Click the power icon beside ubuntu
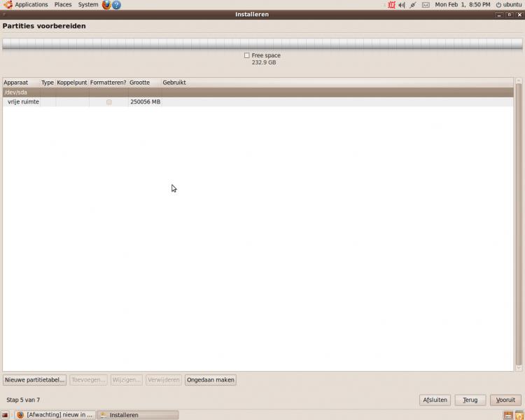This screenshot has height=420, width=525. click(498, 5)
